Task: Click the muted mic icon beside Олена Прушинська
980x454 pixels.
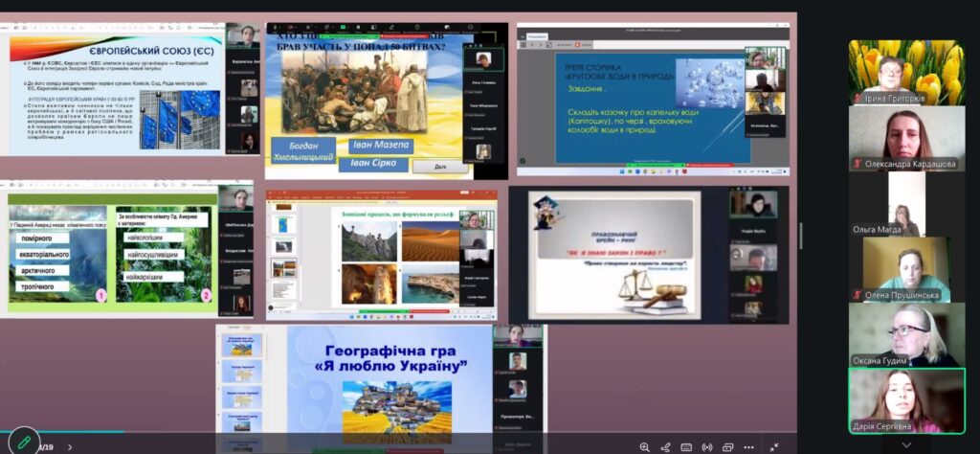Action: pos(858,295)
